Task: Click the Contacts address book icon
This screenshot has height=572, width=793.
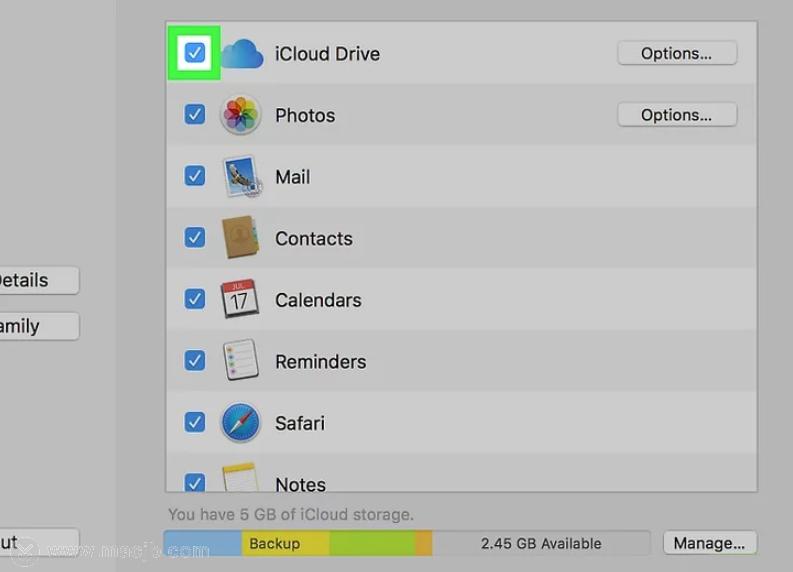Action: (241, 238)
